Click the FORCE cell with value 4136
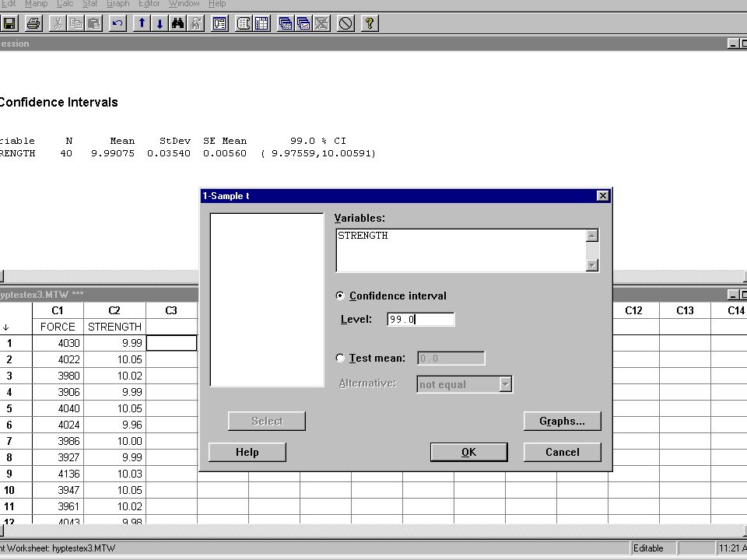The height and width of the screenshot is (560, 747). (58, 474)
